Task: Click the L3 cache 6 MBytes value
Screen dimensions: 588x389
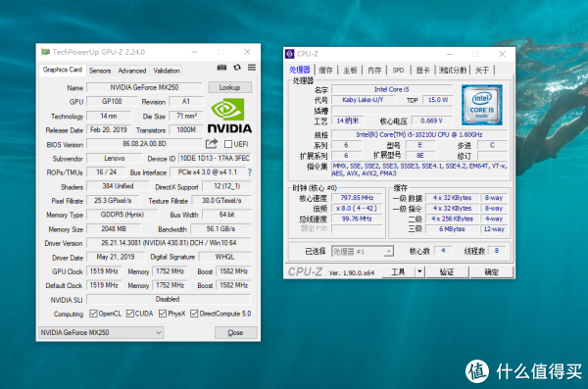Action: (452, 229)
